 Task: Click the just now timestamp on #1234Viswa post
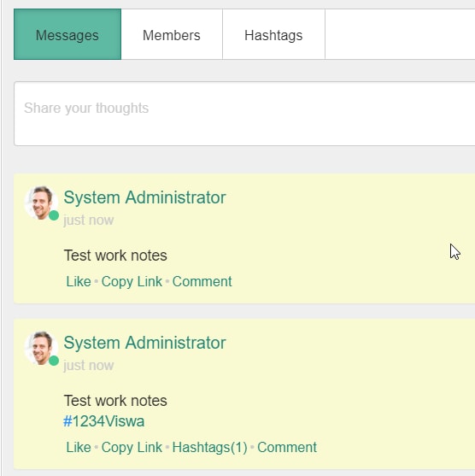pyautogui.click(x=88, y=366)
